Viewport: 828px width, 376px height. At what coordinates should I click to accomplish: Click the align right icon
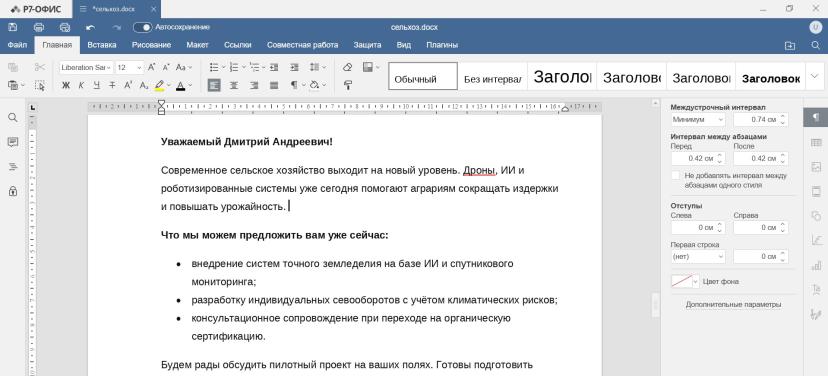click(254, 85)
